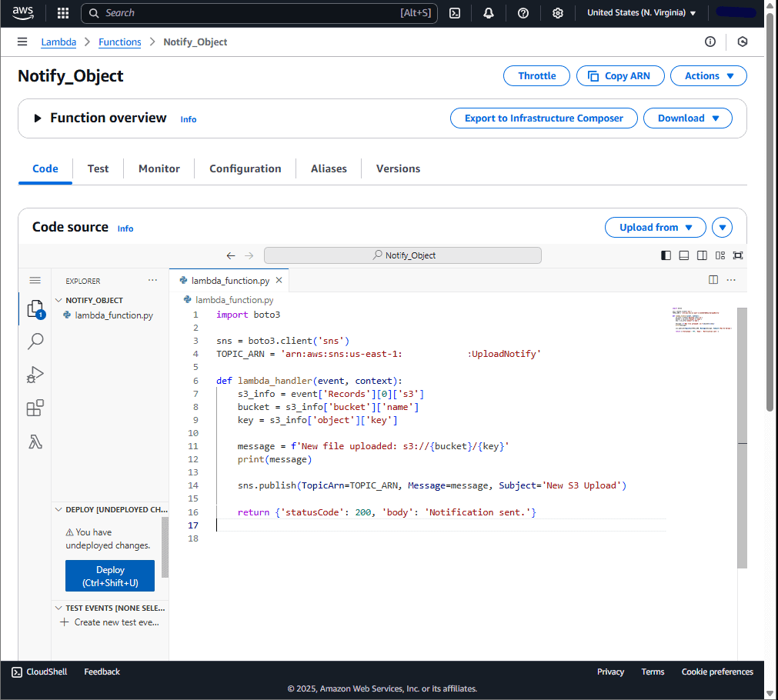Open the Explorer files icon in activity bar
The width and height of the screenshot is (778, 700).
pyautogui.click(x=35, y=308)
